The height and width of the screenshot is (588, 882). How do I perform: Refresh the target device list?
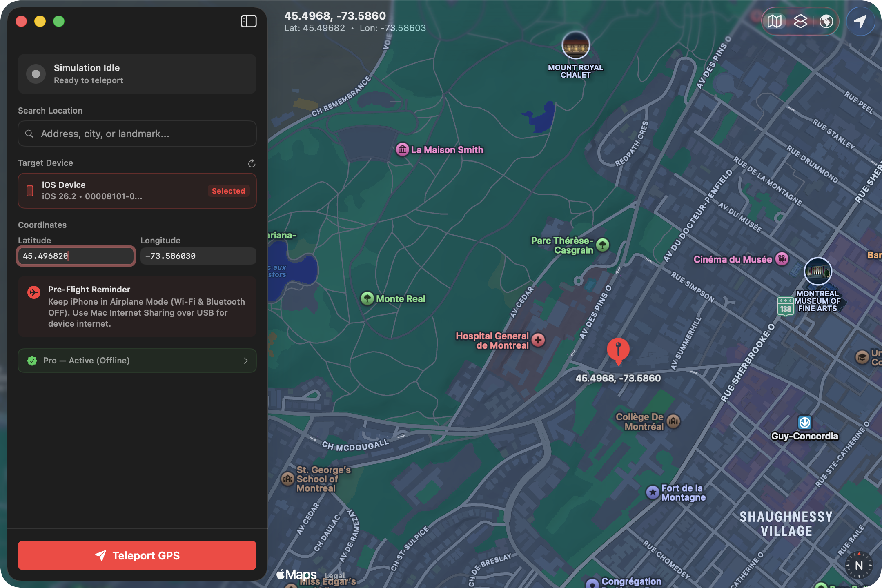[x=252, y=163]
